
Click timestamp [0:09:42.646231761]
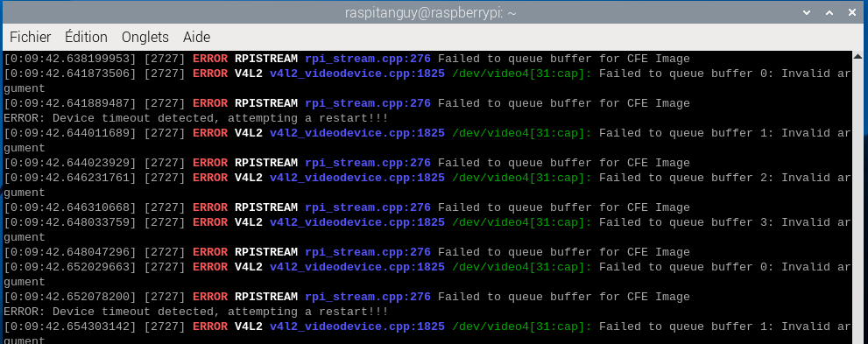click(70, 178)
